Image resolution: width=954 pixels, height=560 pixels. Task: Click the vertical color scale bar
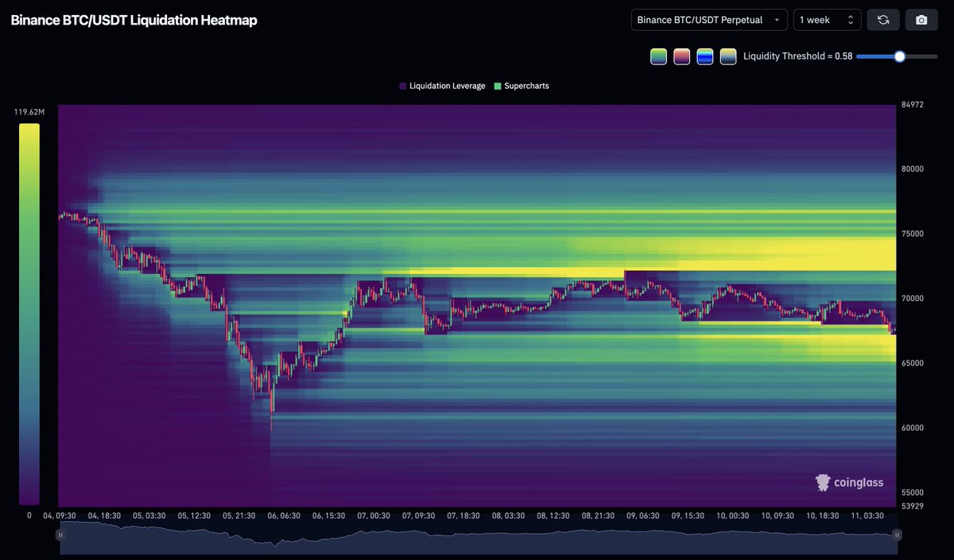click(x=29, y=314)
